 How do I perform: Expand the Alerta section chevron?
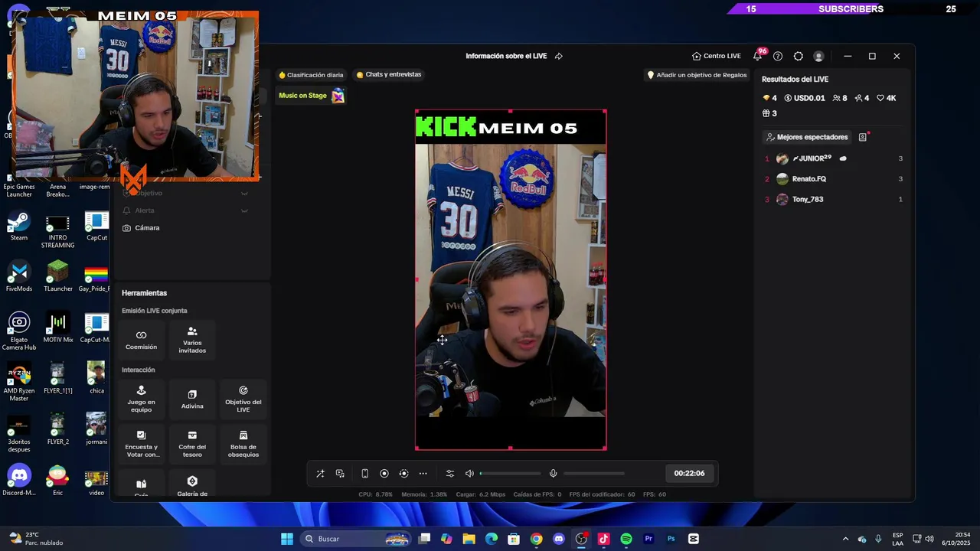(244, 210)
